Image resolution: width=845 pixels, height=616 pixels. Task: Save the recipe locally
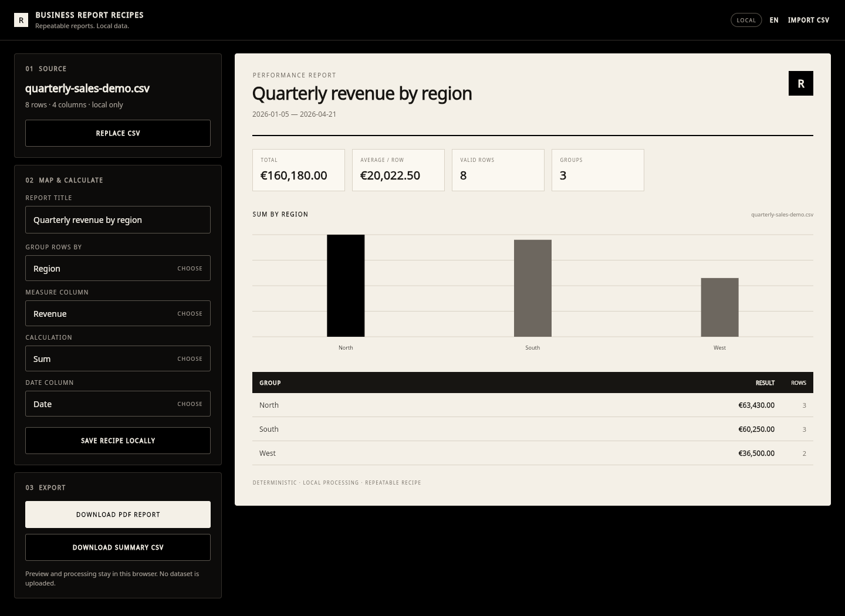click(x=118, y=441)
